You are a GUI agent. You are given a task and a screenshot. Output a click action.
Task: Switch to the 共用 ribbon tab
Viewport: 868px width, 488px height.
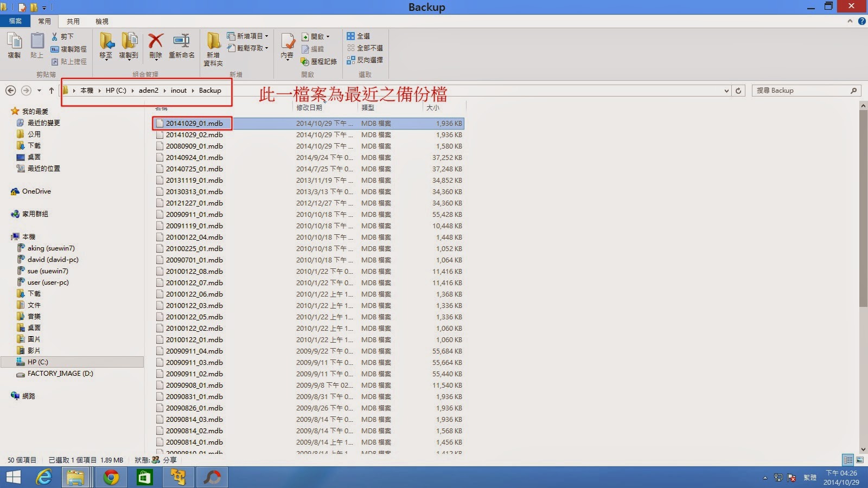pyautogui.click(x=73, y=21)
